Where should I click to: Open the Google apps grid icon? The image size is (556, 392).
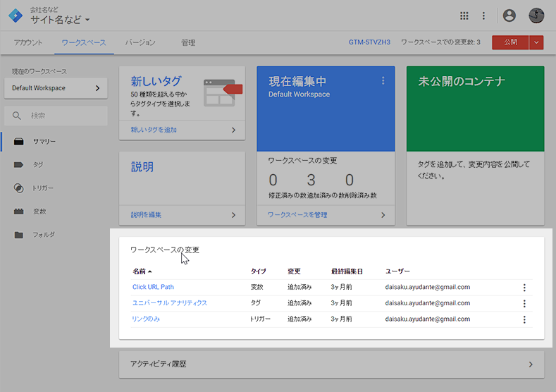pyautogui.click(x=464, y=16)
